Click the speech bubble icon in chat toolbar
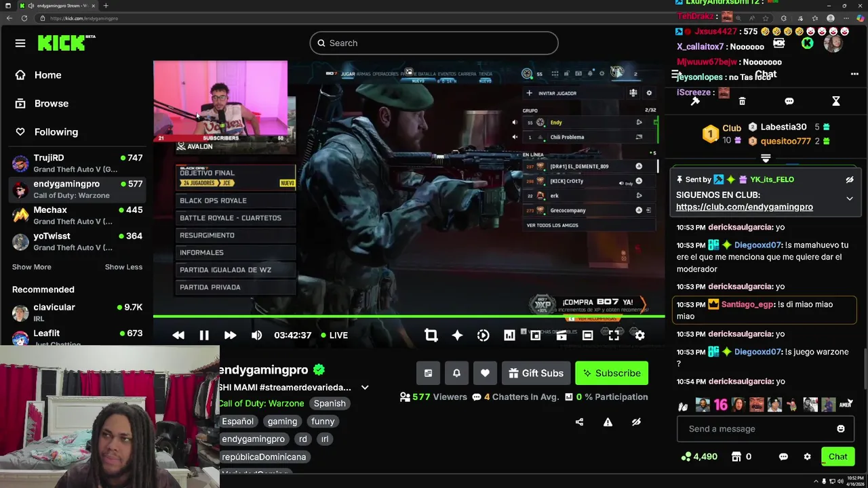This screenshot has width=868, height=488. (789, 101)
